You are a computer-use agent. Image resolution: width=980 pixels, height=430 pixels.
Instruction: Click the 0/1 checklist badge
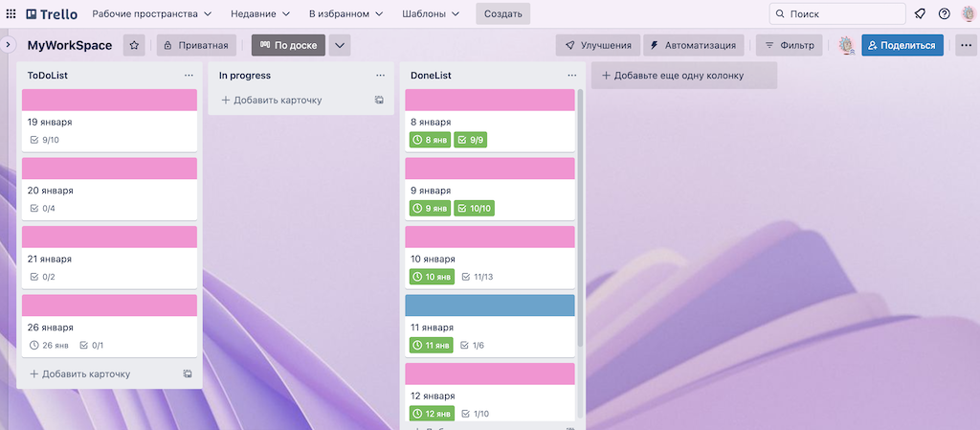point(92,345)
